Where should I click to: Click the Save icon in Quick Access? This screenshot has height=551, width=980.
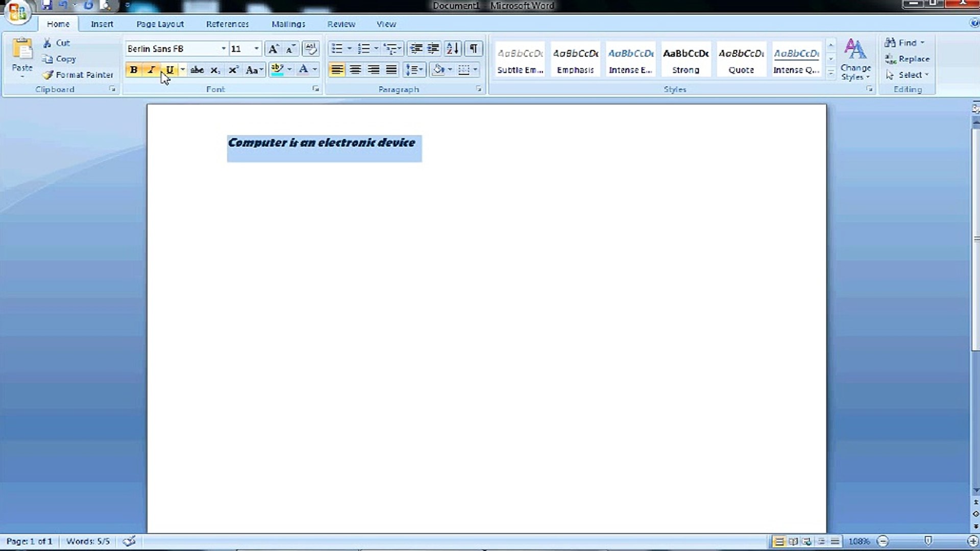pos(47,5)
